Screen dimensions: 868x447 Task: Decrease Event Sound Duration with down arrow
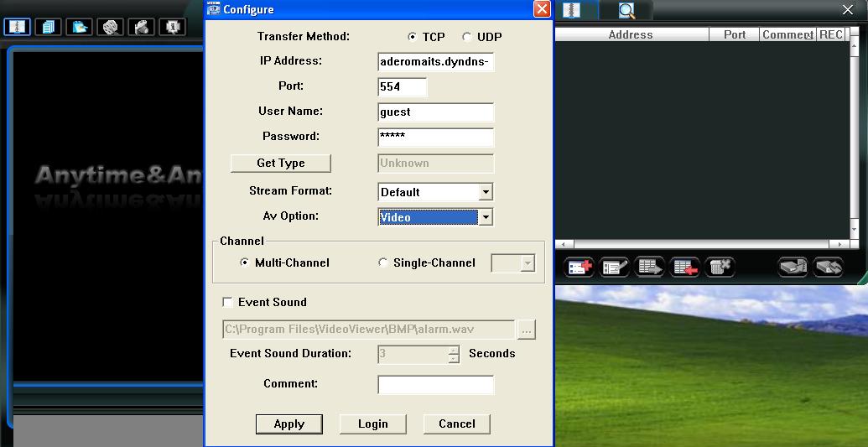pyautogui.click(x=454, y=359)
